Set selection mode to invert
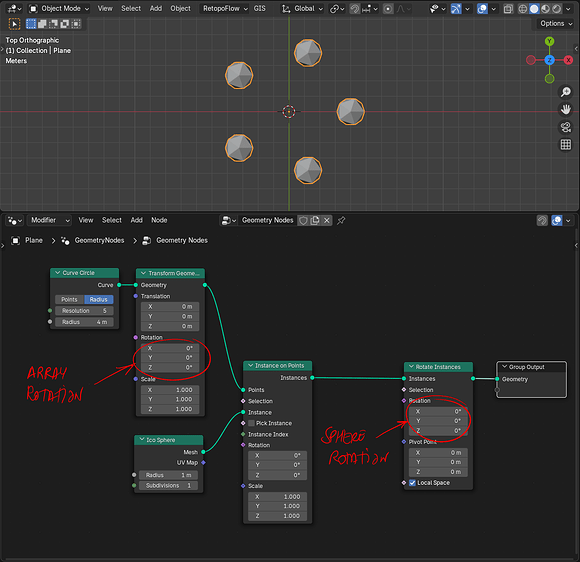Screen dimensions: 580x562 [65, 24]
